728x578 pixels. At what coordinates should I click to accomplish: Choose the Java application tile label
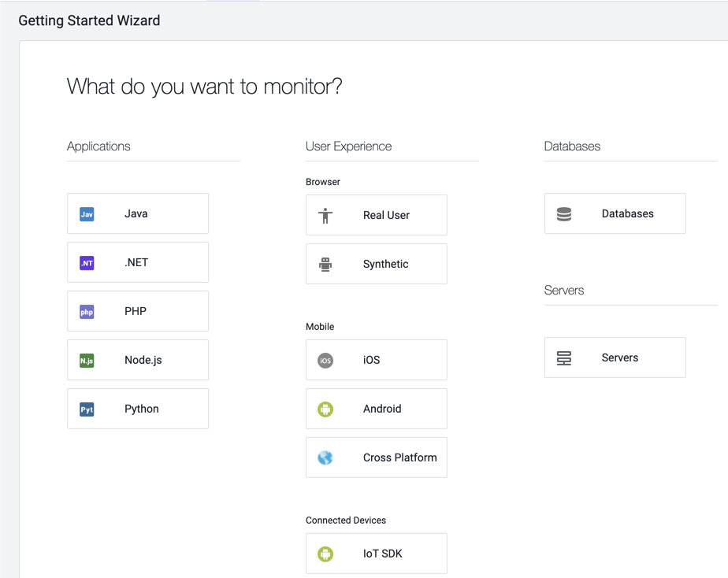(136, 214)
